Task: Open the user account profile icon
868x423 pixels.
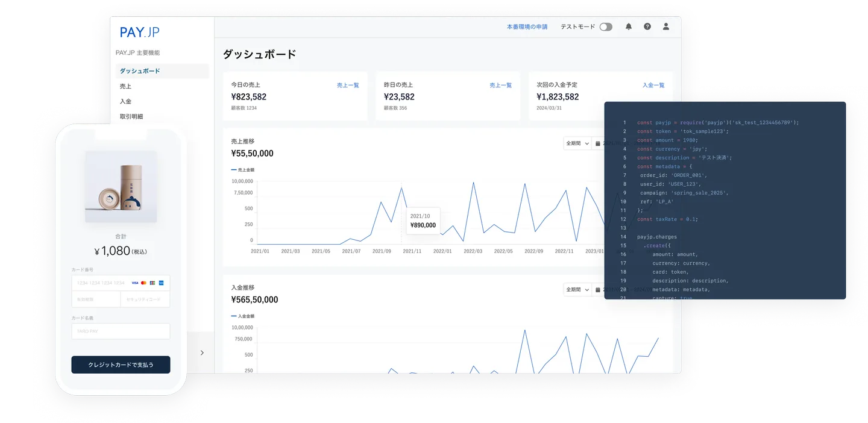Action: [x=666, y=27]
